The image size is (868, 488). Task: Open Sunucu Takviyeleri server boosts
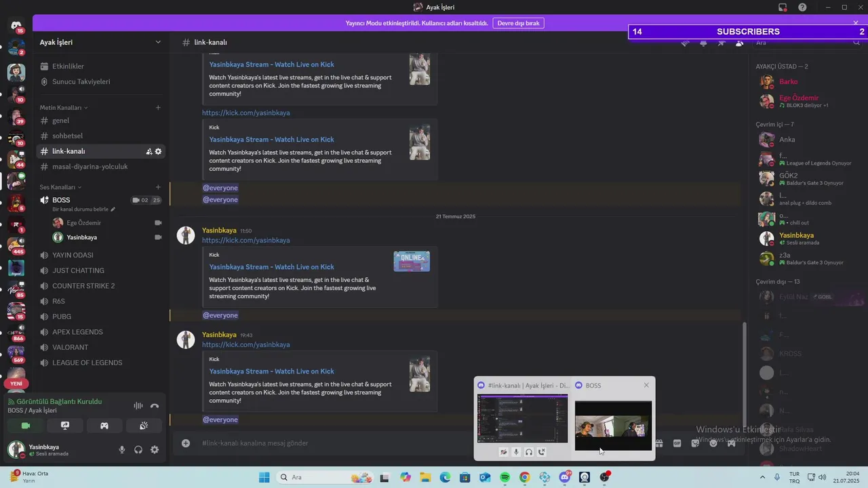[x=102, y=81]
